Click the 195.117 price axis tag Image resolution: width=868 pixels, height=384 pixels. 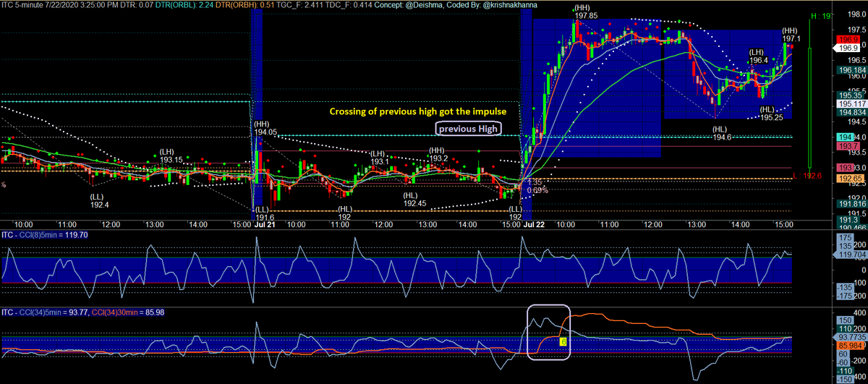click(x=851, y=104)
